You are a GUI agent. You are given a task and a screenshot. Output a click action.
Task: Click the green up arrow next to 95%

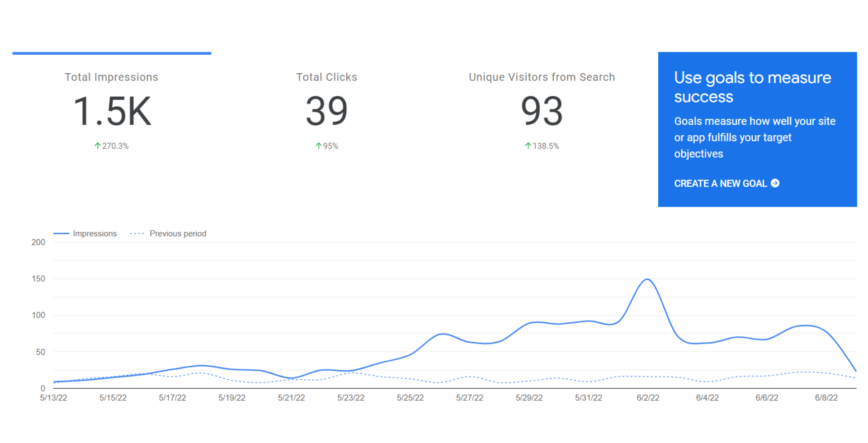click(318, 146)
